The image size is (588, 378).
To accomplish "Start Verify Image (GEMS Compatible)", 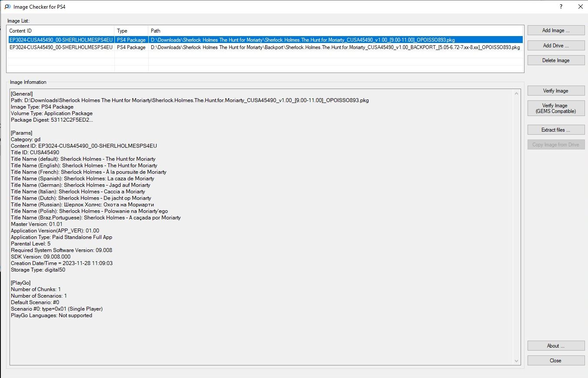I will pos(556,108).
